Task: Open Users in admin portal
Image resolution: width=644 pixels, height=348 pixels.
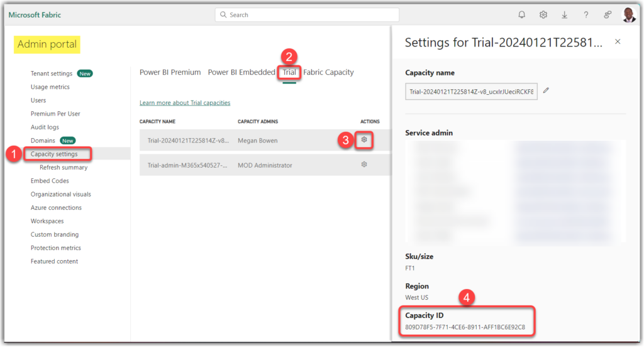Action: pos(38,100)
